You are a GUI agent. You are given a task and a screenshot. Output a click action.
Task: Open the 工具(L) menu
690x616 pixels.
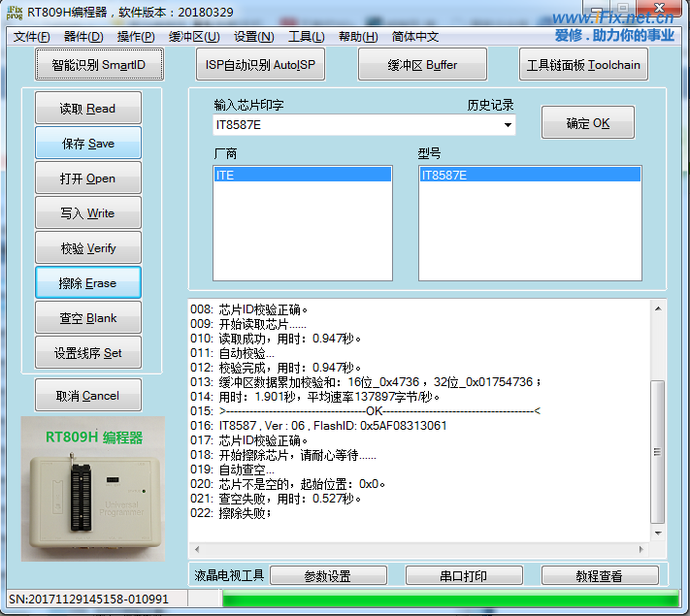tap(307, 37)
